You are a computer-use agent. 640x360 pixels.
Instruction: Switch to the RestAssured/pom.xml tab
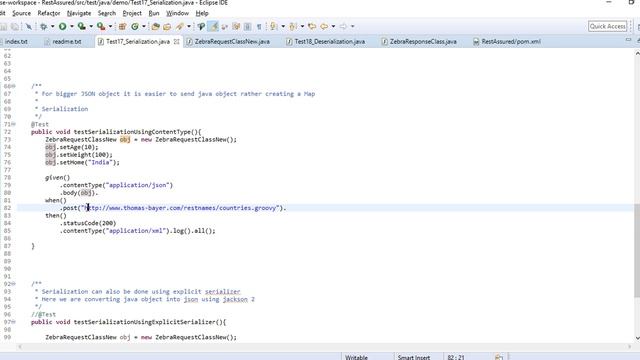507,42
